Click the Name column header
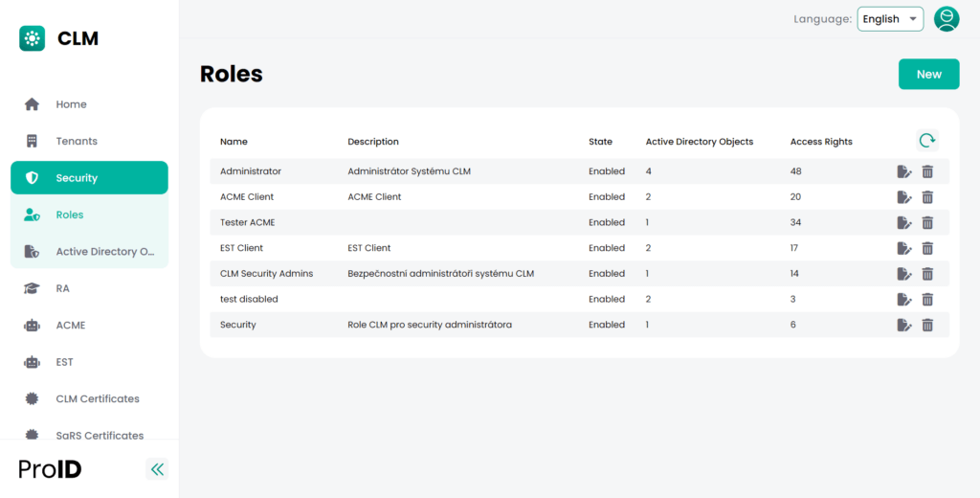This screenshot has width=980, height=498. [234, 142]
